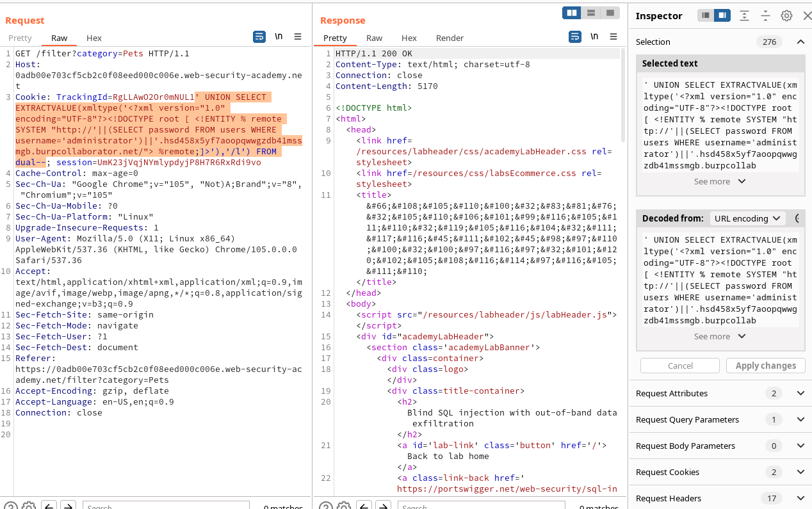Viewport: 812px width, 509px height.
Task: Select top-bottom split layout icon
Action: click(x=591, y=13)
